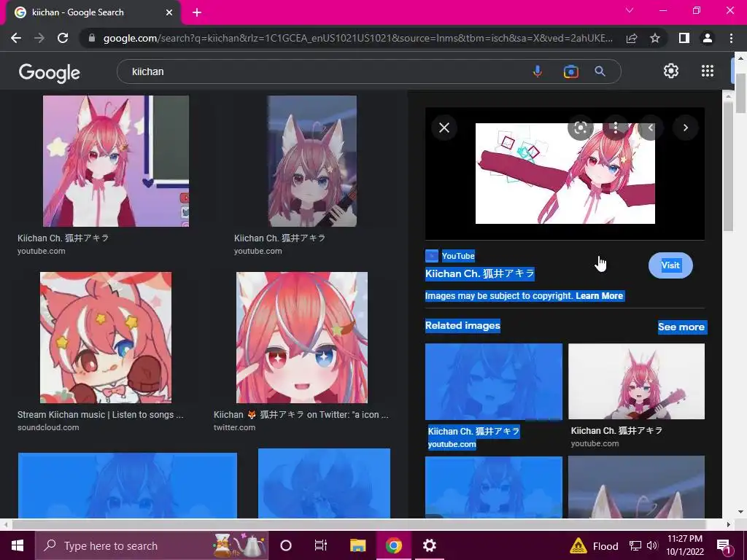Image resolution: width=747 pixels, height=560 pixels.
Task: Open Google quick settings gear
Action: (671, 71)
